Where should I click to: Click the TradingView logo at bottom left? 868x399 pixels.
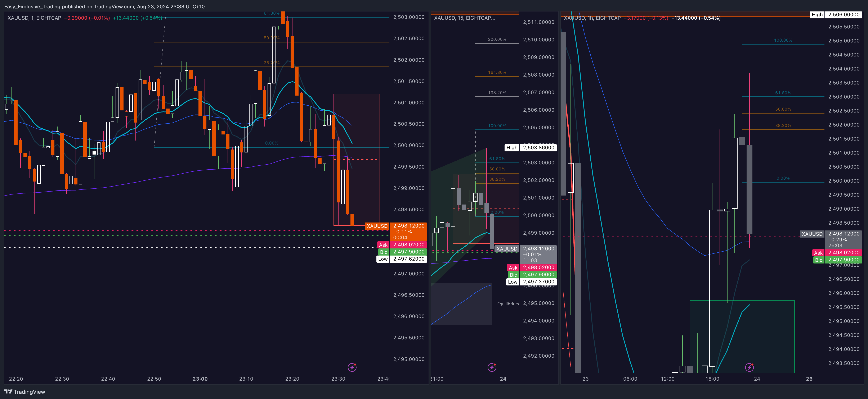click(x=24, y=392)
